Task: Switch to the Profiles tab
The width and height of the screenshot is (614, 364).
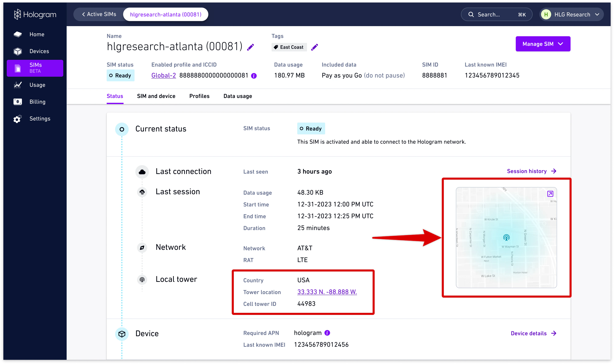Action: (x=199, y=96)
